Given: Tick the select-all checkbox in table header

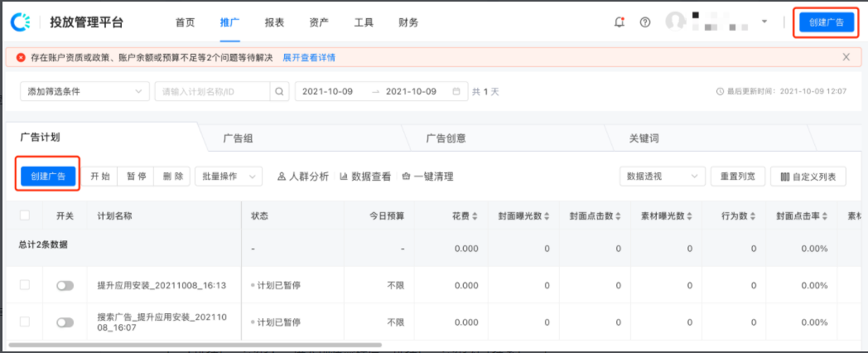Looking at the screenshot, I should pos(25,215).
